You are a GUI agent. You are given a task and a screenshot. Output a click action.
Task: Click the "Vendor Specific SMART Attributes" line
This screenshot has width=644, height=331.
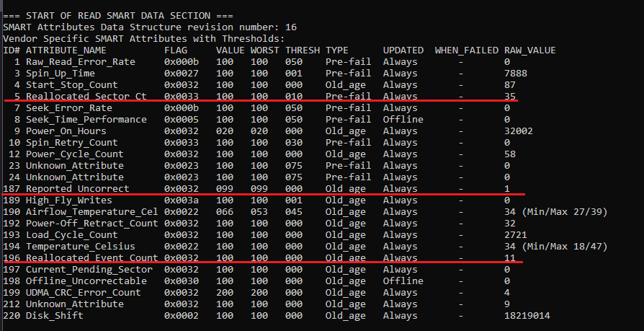click(144, 39)
